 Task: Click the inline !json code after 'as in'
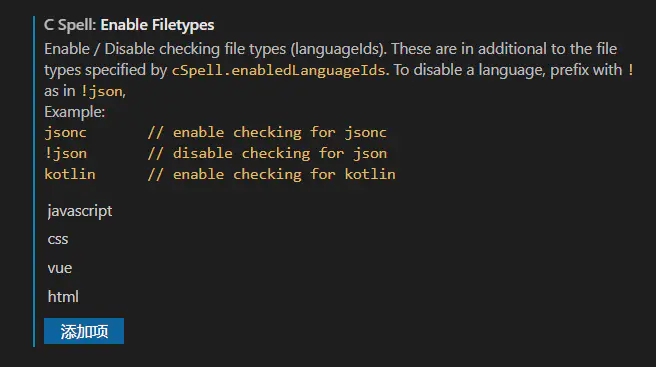coord(102,91)
